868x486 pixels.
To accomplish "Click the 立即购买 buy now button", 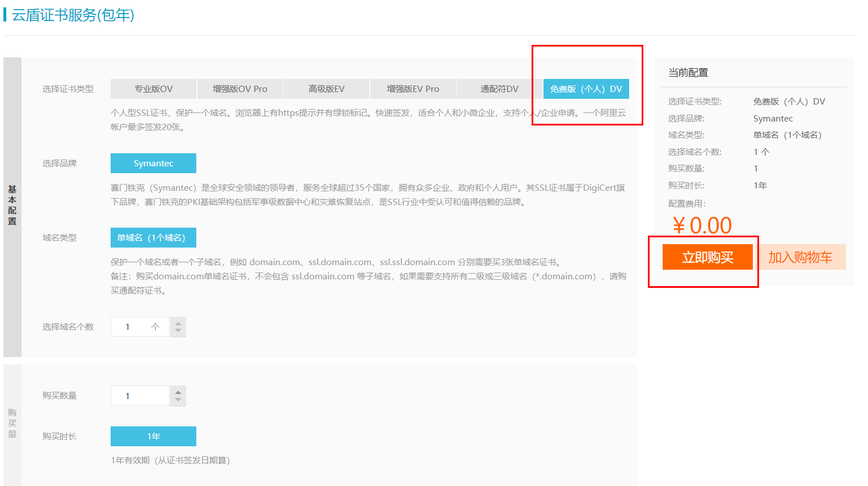I will click(x=707, y=257).
